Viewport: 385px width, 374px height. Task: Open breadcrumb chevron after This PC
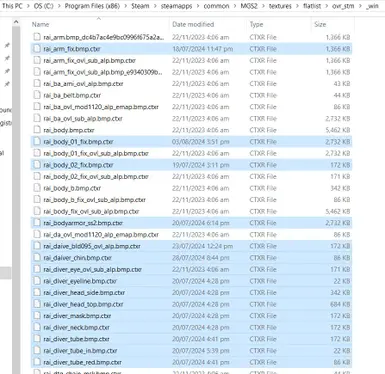tap(28, 6)
